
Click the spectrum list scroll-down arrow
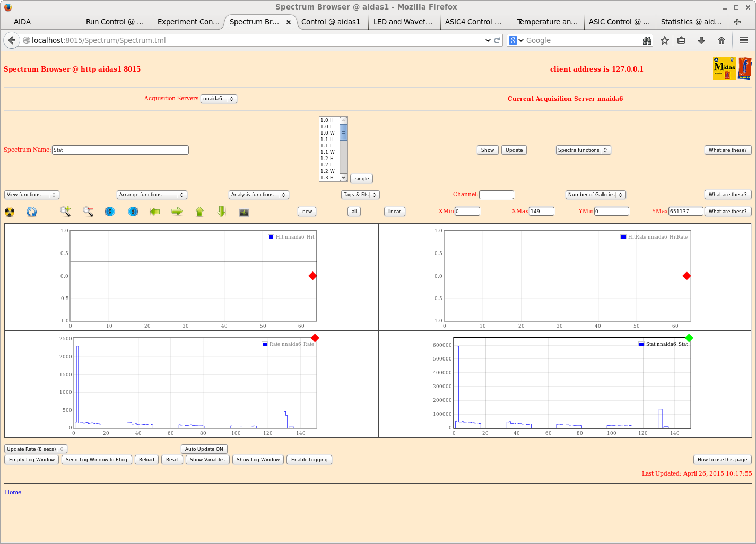pyautogui.click(x=343, y=178)
